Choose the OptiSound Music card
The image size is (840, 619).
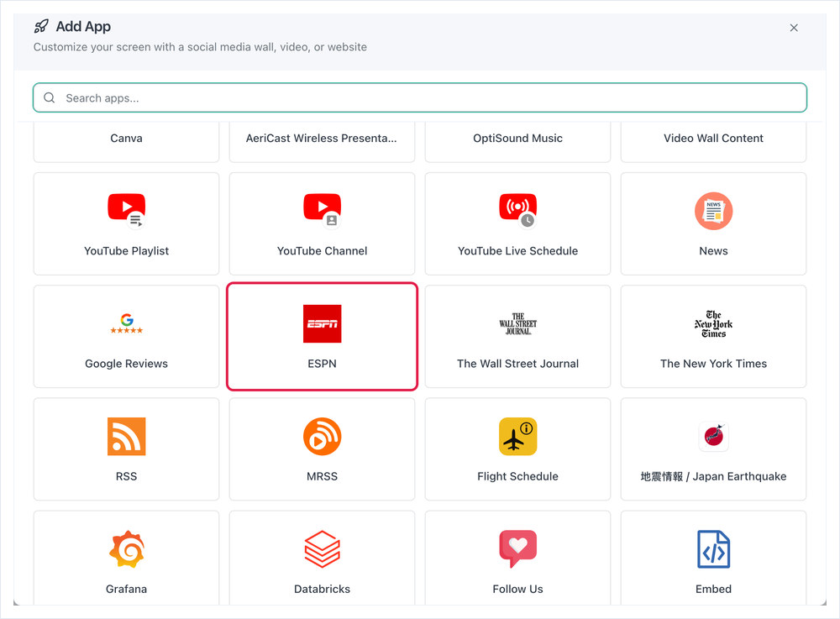(x=517, y=141)
